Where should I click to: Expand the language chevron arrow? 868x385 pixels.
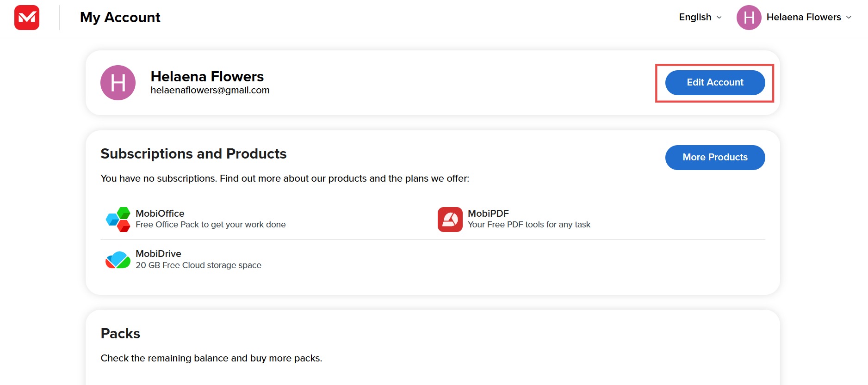pos(719,18)
